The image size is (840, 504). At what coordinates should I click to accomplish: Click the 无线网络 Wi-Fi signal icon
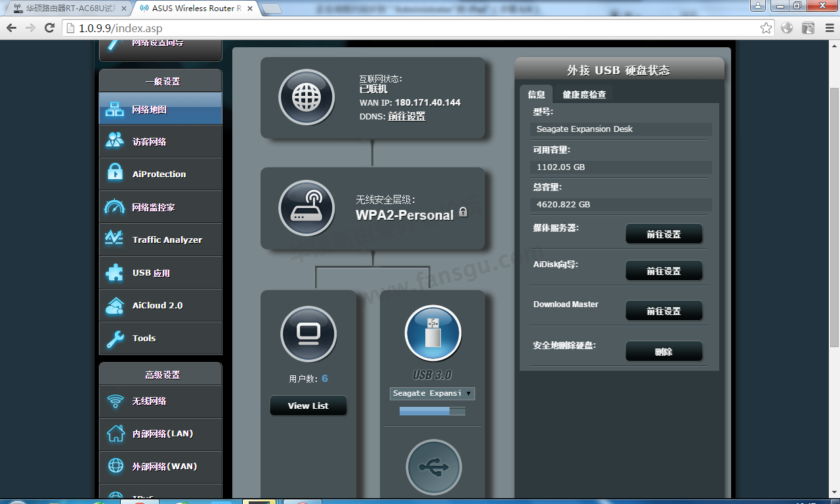click(x=115, y=401)
